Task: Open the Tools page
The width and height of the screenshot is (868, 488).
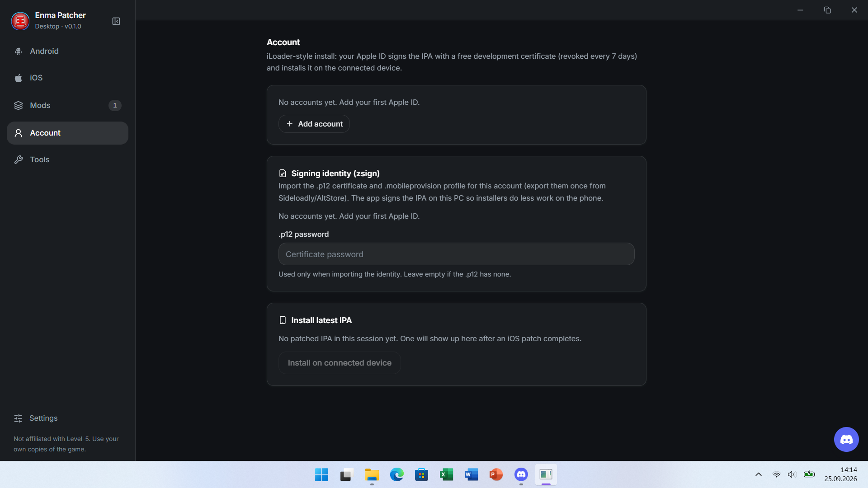Action: pos(67,160)
